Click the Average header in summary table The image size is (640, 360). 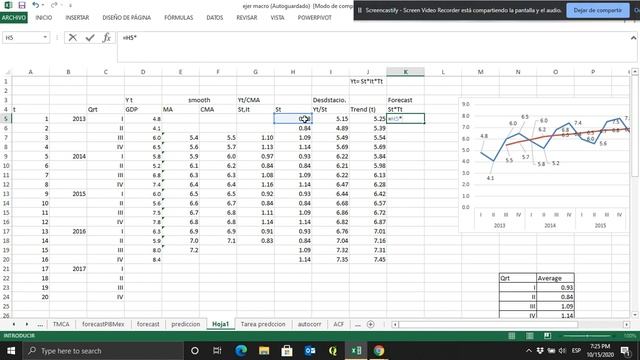click(x=555, y=278)
